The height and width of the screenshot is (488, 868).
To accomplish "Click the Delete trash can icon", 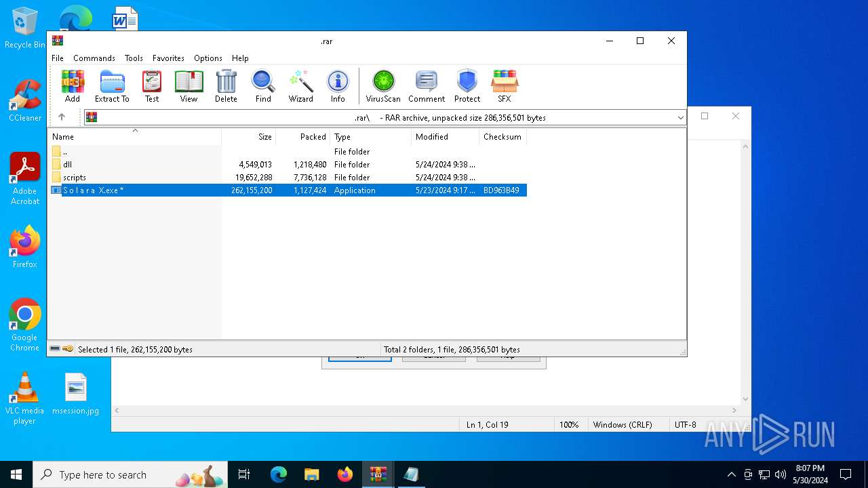I will point(226,86).
